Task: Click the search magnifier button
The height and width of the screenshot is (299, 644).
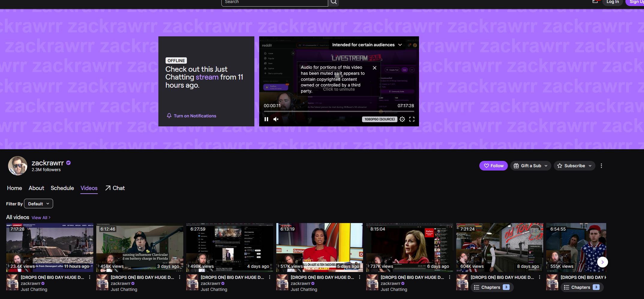Action: 334,2
